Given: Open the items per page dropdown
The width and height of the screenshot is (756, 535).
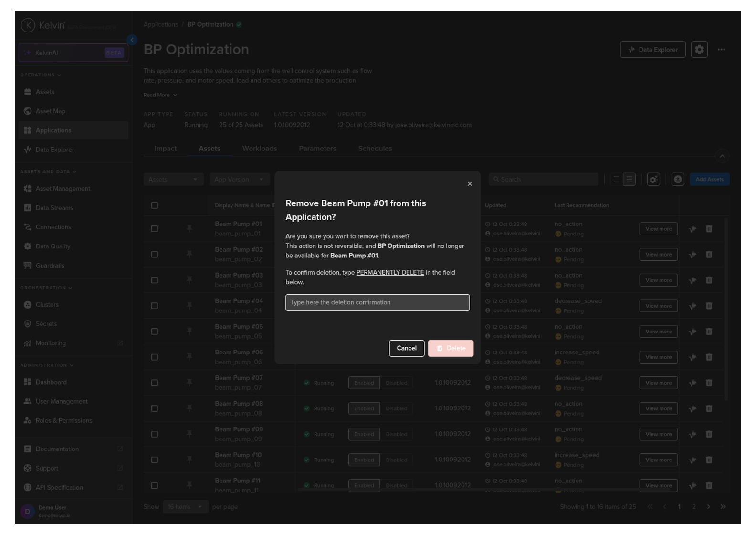Looking at the screenshot, I should point(184,507).
